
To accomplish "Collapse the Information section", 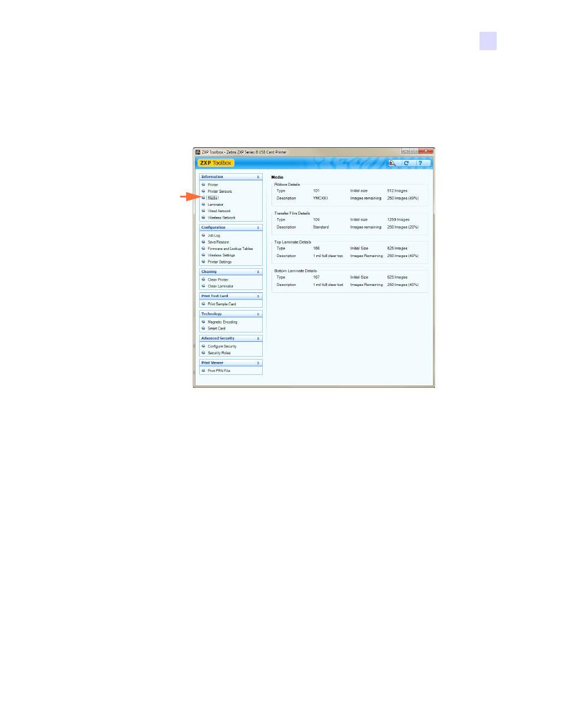I will (258, 177).
